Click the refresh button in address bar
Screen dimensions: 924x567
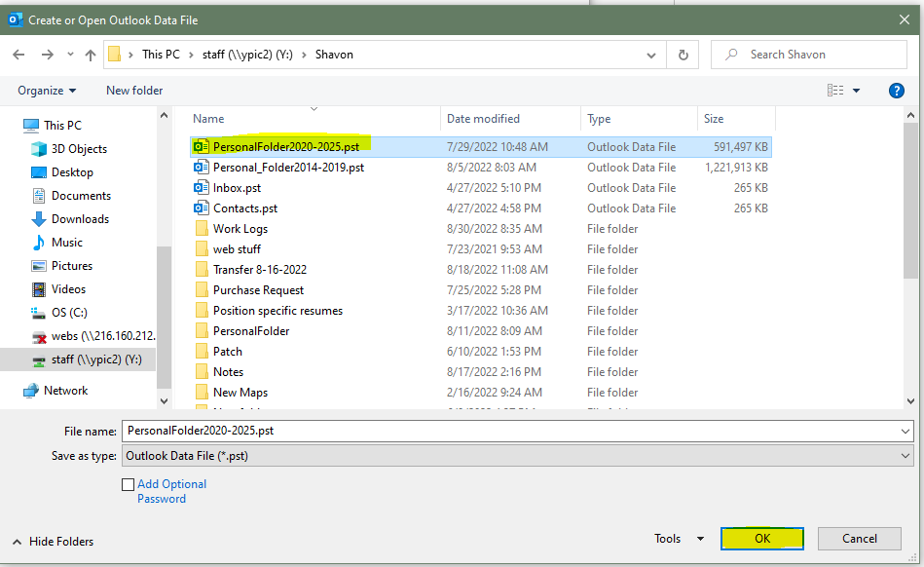point(683,55)
